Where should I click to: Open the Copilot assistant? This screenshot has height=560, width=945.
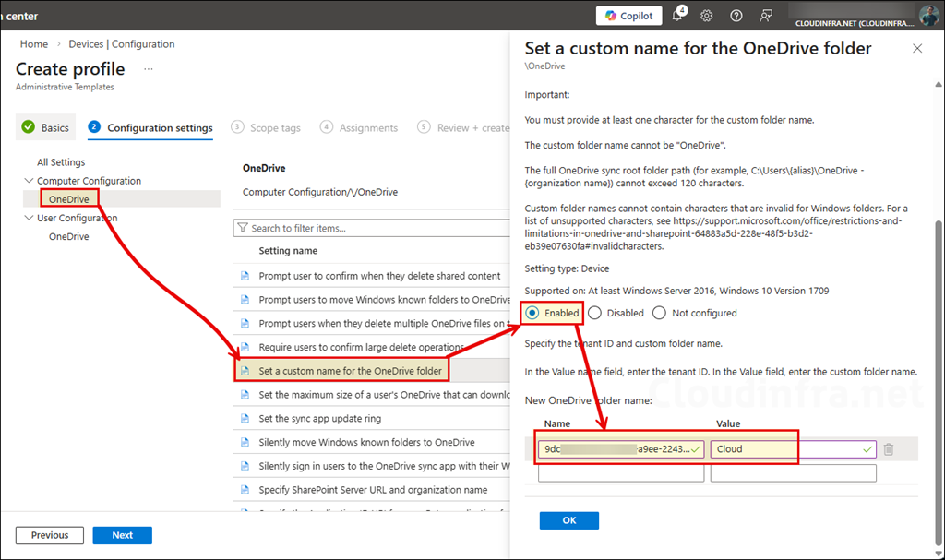pyautogui.click(x=628, y=15)
